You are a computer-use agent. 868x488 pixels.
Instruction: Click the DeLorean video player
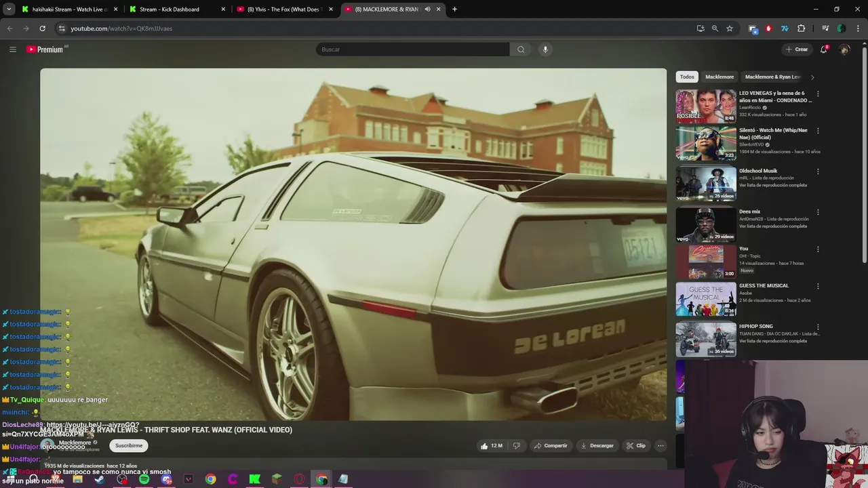pyautogui.click(x=353, y=244)
